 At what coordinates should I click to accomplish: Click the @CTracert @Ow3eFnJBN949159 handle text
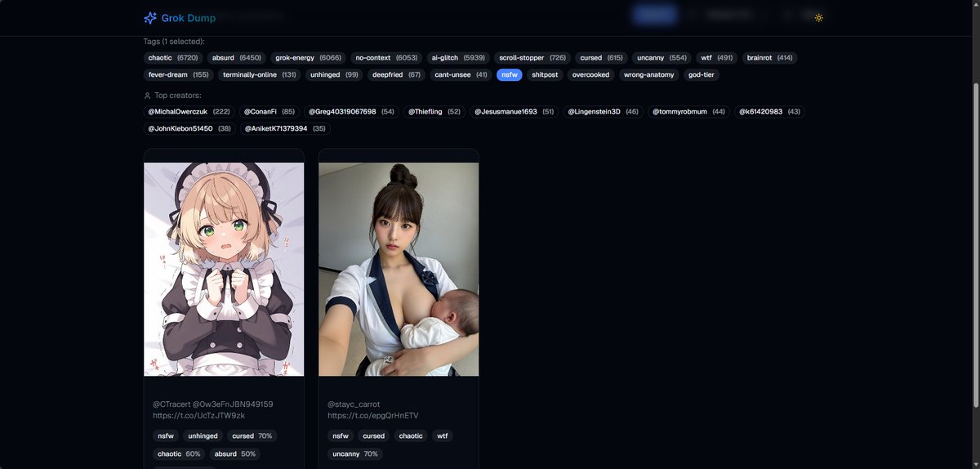(212, 404)
